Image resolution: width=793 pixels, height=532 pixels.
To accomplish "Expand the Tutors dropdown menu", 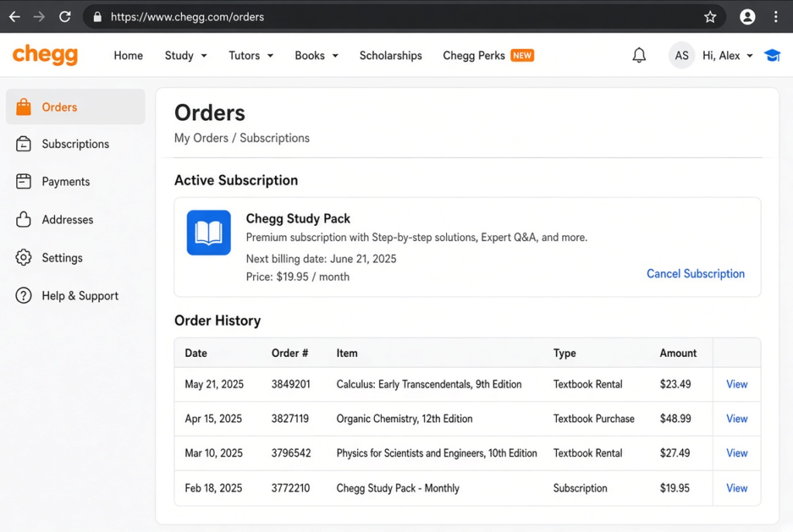I will point(251,56).
